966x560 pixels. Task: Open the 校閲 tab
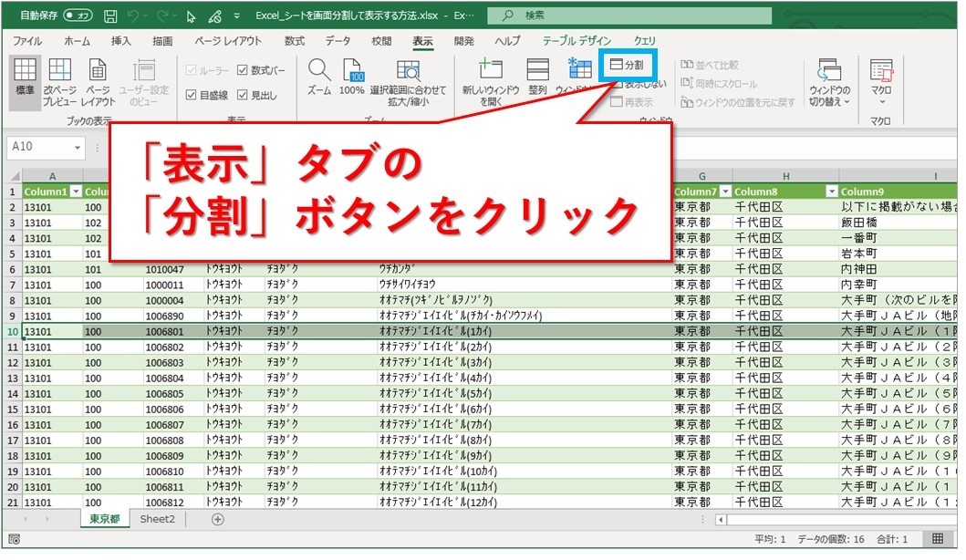click(x=381, y=41)
